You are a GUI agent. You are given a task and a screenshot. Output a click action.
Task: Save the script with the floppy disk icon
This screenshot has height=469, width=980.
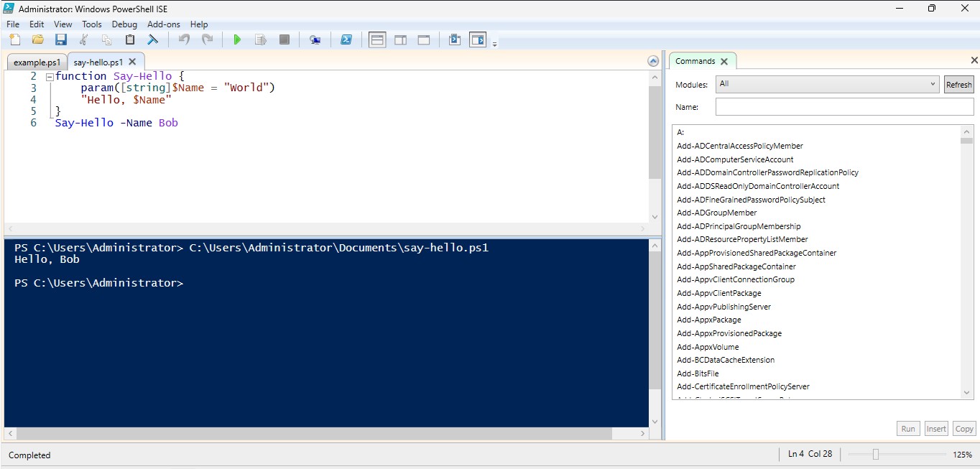pos(61,40)
